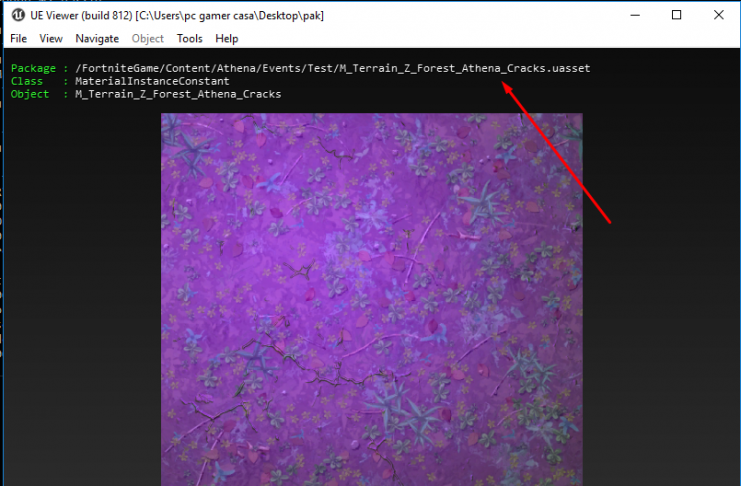This screenshot has width=741, height=486.
Task: Click the Object name M_Terrain_Z_Forest_Athena_Cracks
Action: point(178,94)
